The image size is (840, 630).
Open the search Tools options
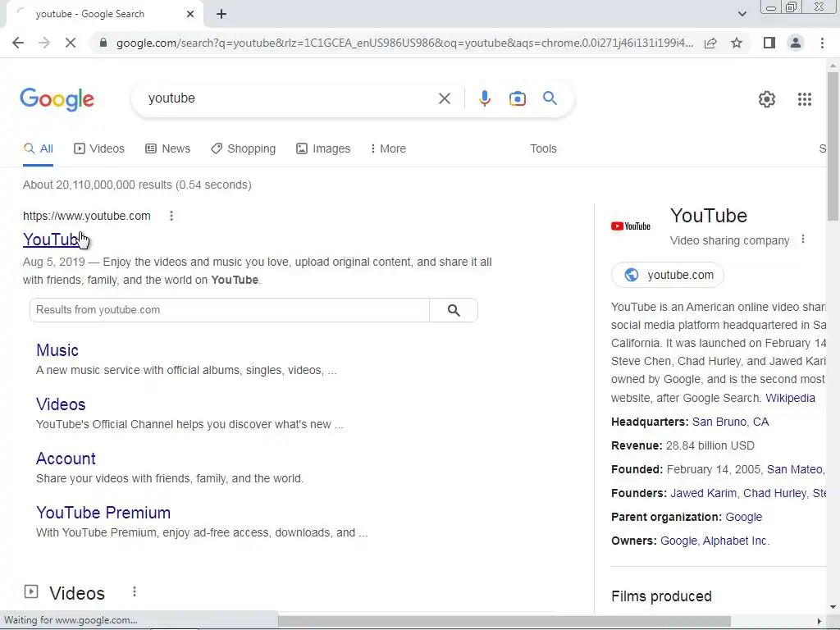point(543,149)
